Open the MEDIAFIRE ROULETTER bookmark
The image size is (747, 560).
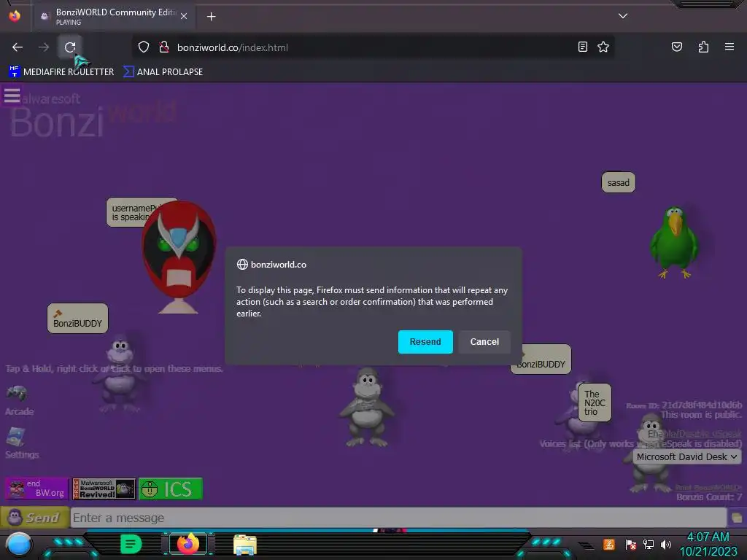pyautogui.click(x=61, y=72)
